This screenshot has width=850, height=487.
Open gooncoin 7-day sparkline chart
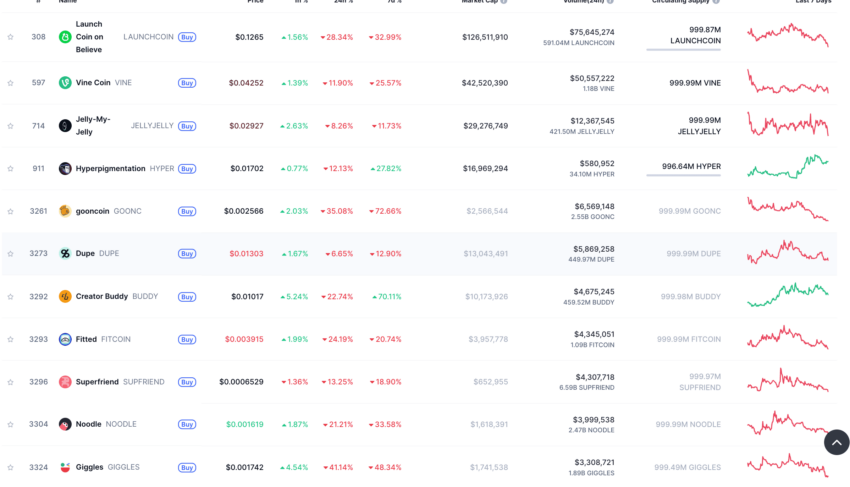tap(788, 209)
